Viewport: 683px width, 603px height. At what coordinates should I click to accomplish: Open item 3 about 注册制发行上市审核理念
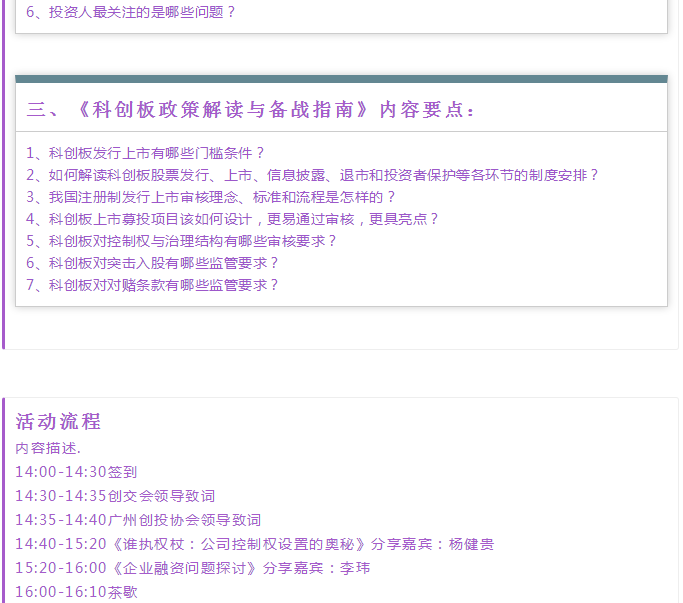pos(211,197)
